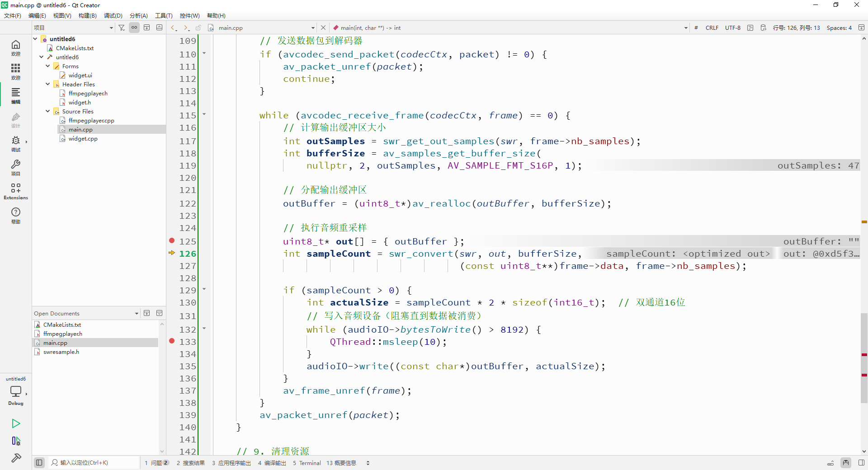Open the 工具(T) menu
Image resolution: width=868 pixels, height=470 pixels.
[x=164, y=15]
